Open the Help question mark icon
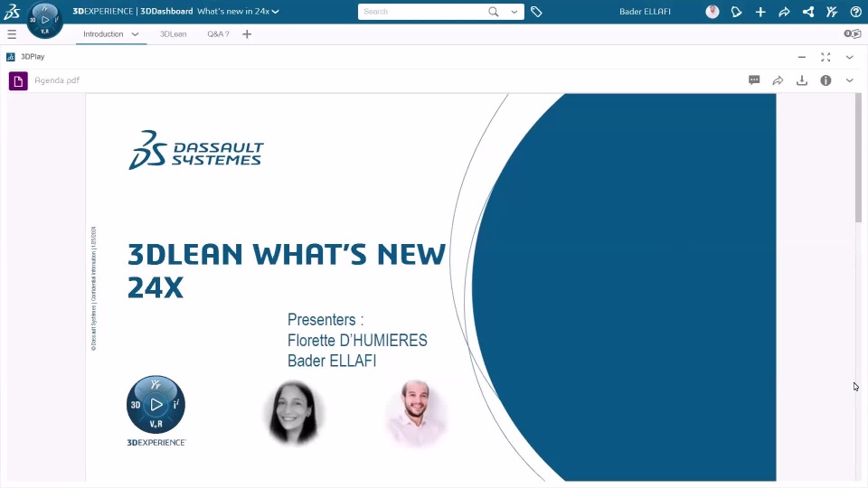Image resolution: width=868 pixels, height=488 pixels. click(x=855, y=12)
